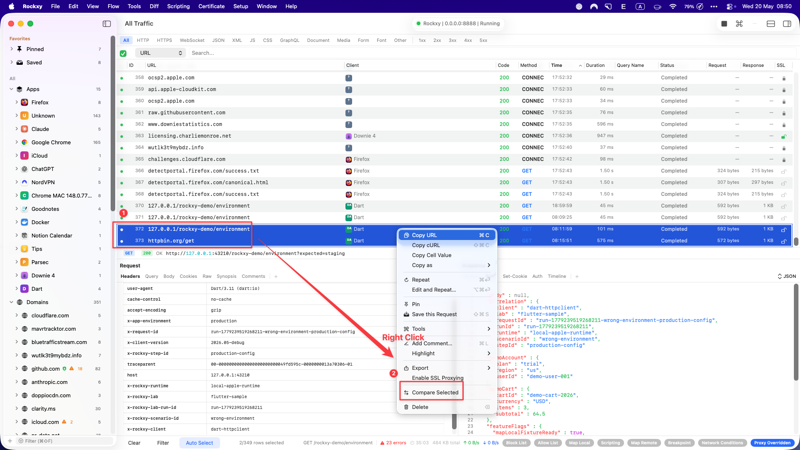Click the Firefox app icon in sidebar

pos(24,102)
